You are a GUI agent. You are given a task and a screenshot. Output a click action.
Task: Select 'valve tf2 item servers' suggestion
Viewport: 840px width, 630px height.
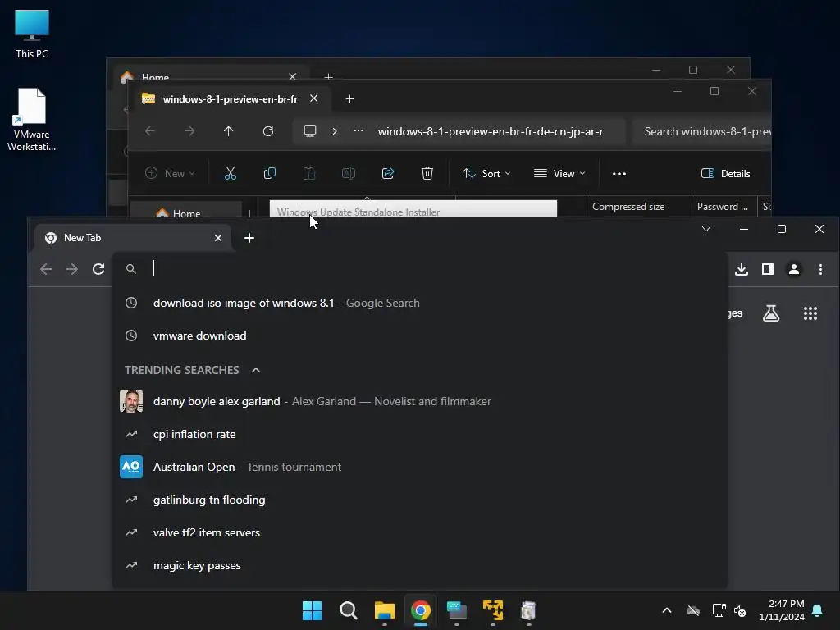(x=419, y=532)
